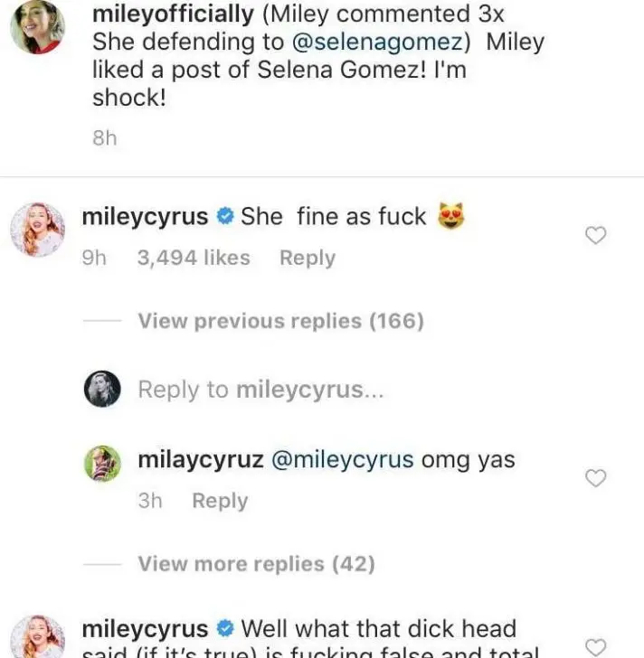Open mileycyrus username on the bottom comment
This screenshot has height=658, width=644.
(x=145, y=628)
